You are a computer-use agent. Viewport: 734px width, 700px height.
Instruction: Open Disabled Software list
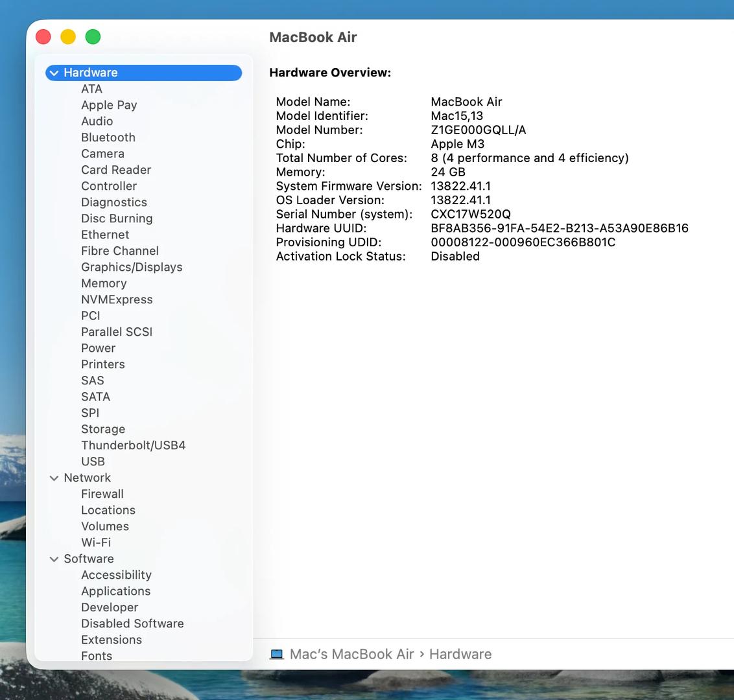132,624
